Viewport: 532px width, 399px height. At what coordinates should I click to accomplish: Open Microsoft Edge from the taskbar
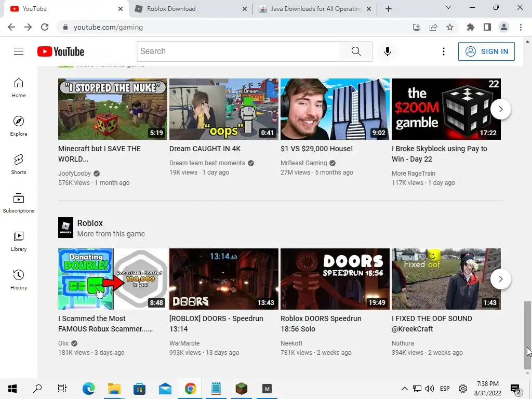pos(88,389)
